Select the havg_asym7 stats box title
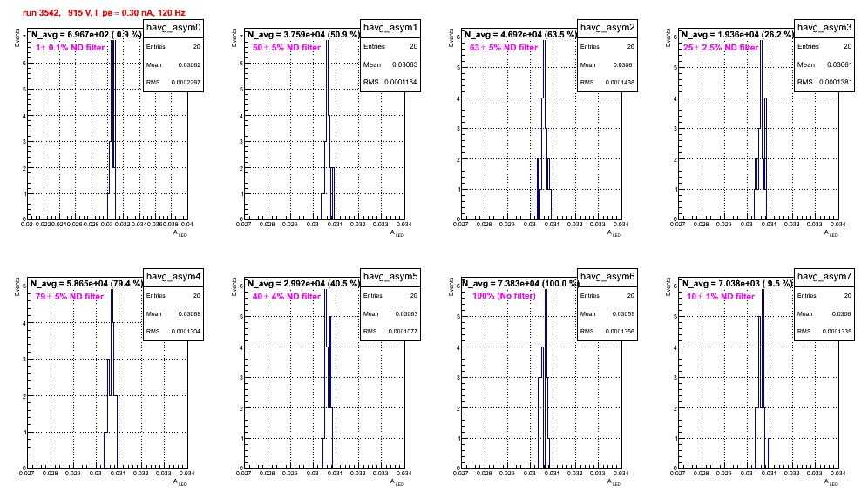Image resolution: width=868 pixels, height=498 pixels. (x=824, y=276)
